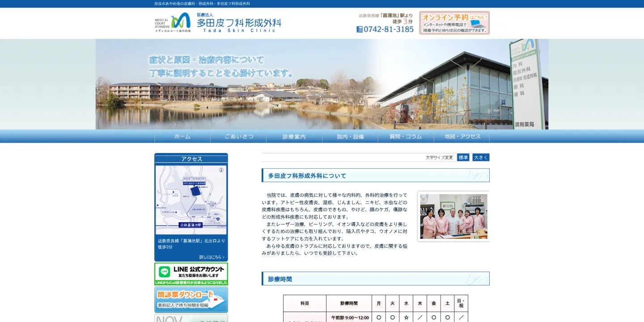Click the 科目 table header cell
The height and width of the screenshot is (322, 644).
click(x=305, y=303)
